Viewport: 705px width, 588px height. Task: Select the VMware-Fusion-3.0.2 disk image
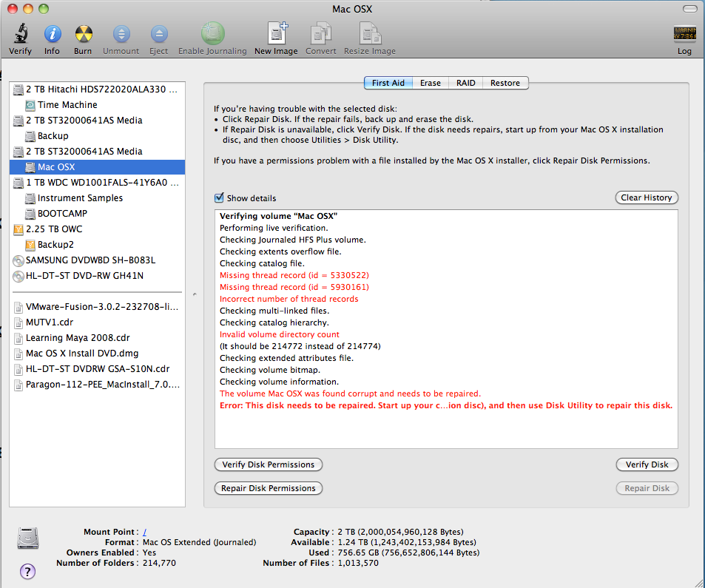97,307
